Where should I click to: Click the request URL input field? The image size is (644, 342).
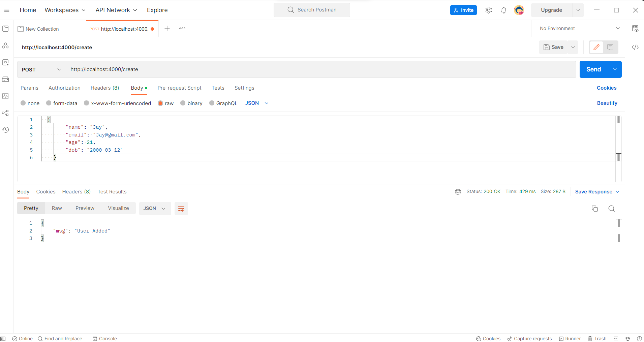point(320,69)
